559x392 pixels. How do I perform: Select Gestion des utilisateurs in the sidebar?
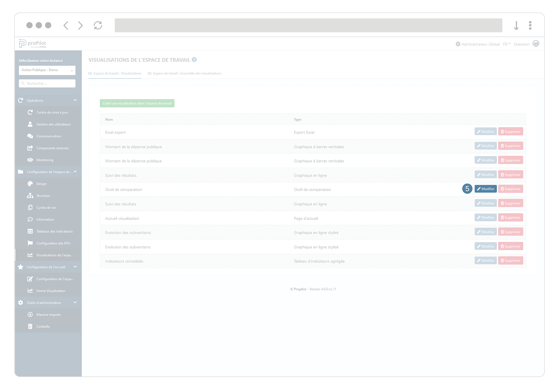[x=53, y=124]
